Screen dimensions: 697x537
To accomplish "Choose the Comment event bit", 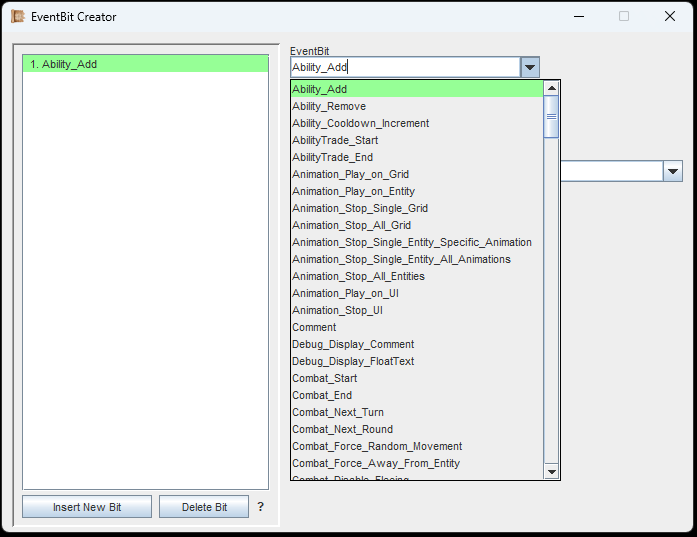I will tap(314, 327).
